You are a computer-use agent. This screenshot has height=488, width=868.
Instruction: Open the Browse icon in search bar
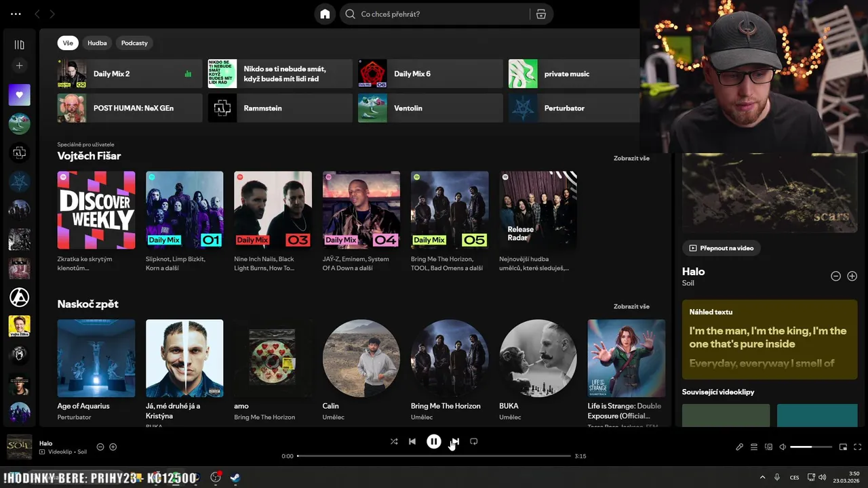541,14
